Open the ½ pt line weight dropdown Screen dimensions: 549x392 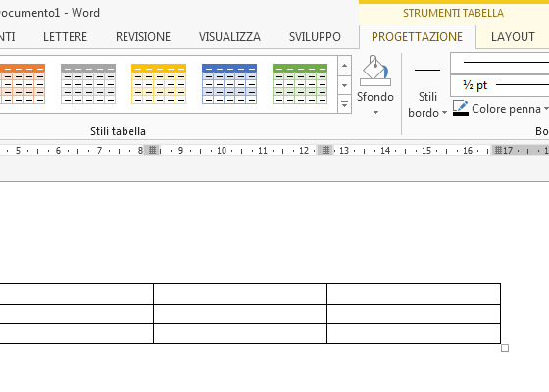tap(500, 85)
